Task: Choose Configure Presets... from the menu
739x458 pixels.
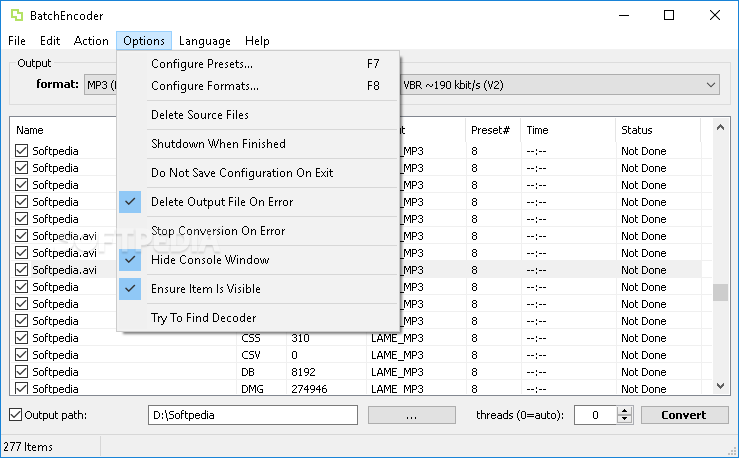Action: [x=258, y=64]
